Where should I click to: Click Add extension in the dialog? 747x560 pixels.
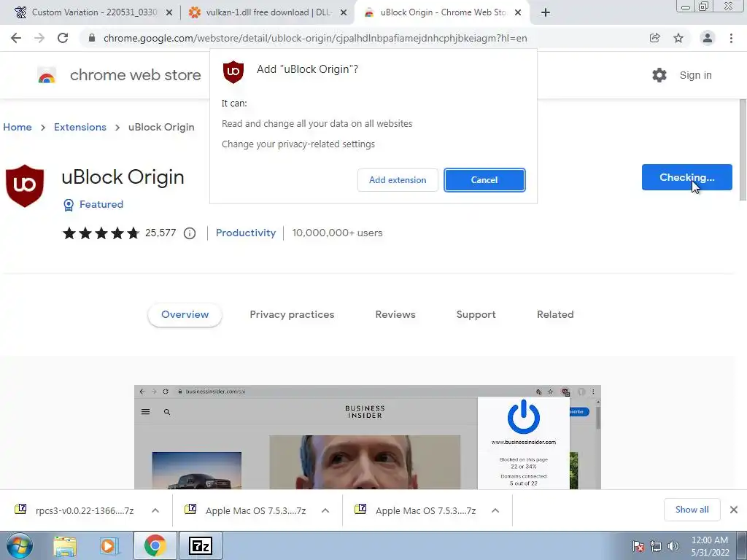[x=398, y=180]
